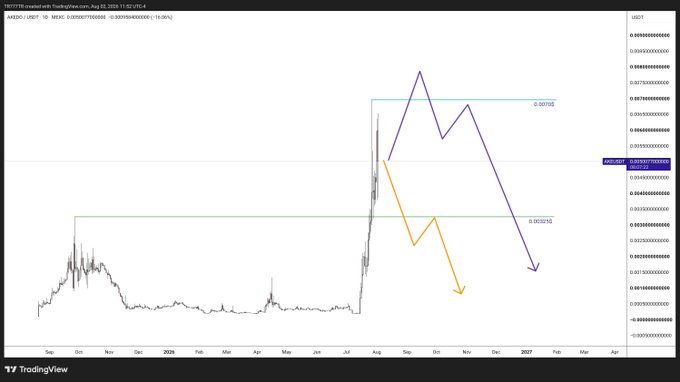Image resolution: width=680 pixels, height=382 pixels.
Task: Click the topmost 0.0090 price axis label
Action: tap(649, 35)
